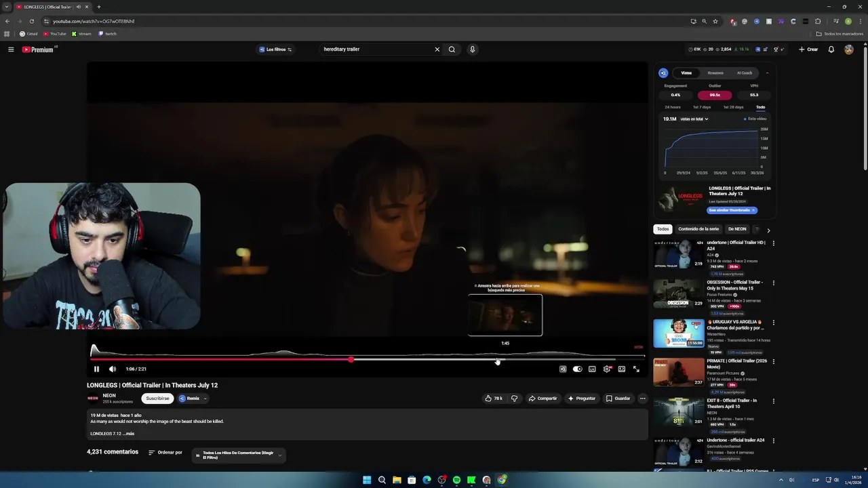Run search with the magnifier button
The width and height of the screenshot is (868, 488).
click(x=452, y=49)
